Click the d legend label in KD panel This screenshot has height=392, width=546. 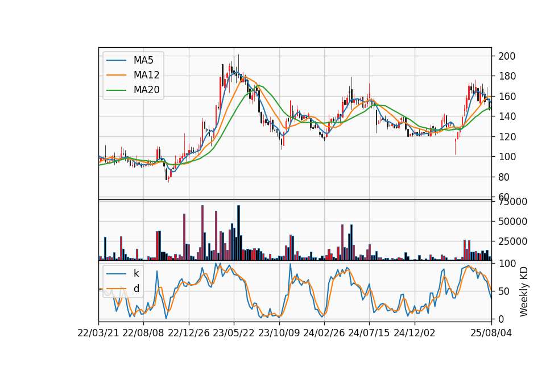point(136,289)
